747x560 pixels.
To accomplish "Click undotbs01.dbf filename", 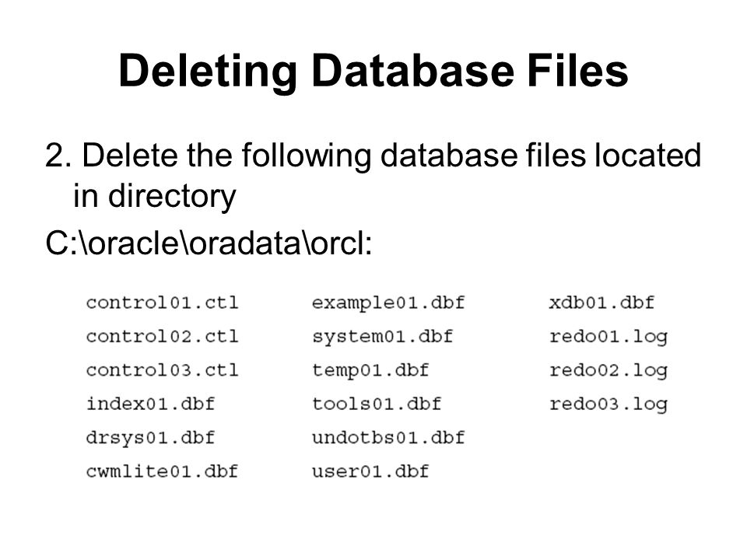I will 388,438.
